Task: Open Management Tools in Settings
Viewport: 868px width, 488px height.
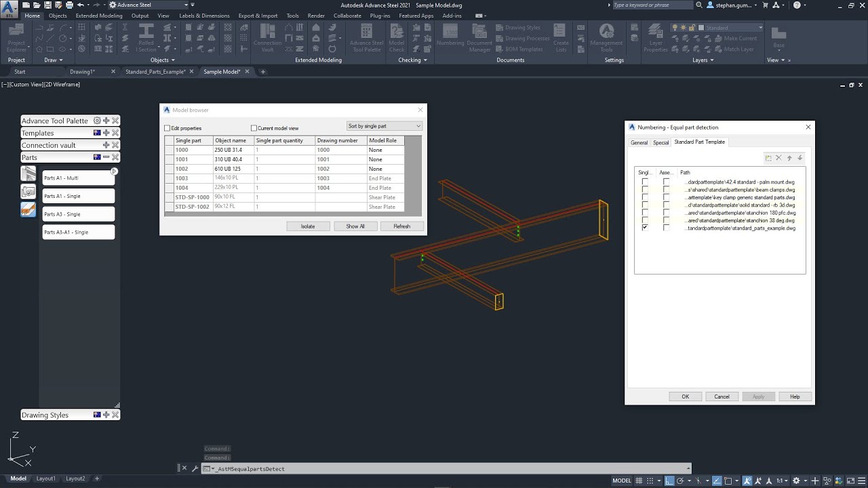Action: coord(606,37)
